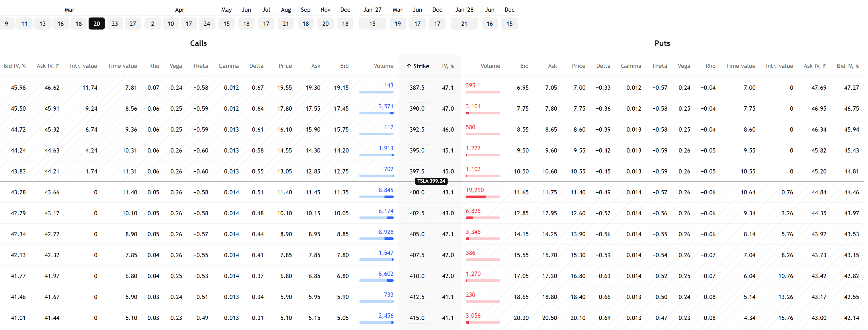Switch to the Apr 10 expiration
This screenshot has height=330, width=868.
click(171, 24)
